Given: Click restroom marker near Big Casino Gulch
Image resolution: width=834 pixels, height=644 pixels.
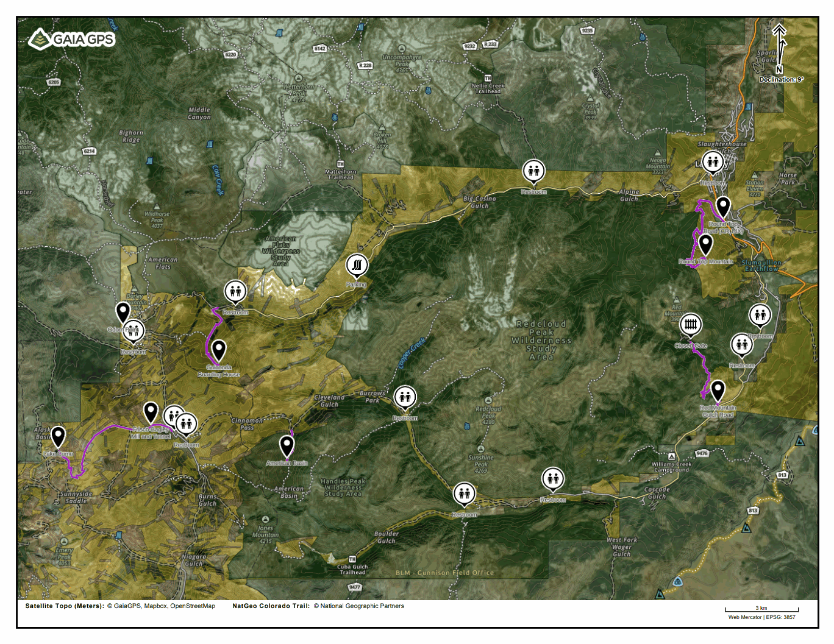Looking at the screenshot, I should tap(533, 171).
